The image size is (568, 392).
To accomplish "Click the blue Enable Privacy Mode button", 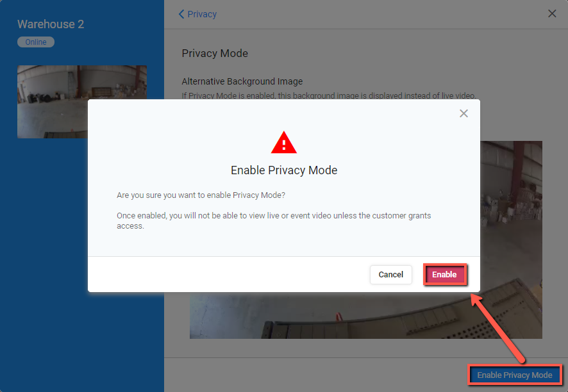I will 514,375.
